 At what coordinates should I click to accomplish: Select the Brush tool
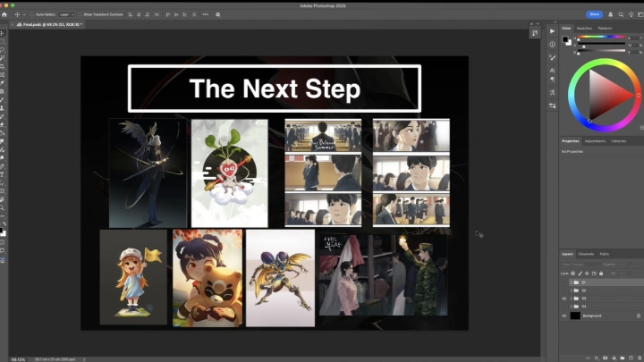point(2,100)
